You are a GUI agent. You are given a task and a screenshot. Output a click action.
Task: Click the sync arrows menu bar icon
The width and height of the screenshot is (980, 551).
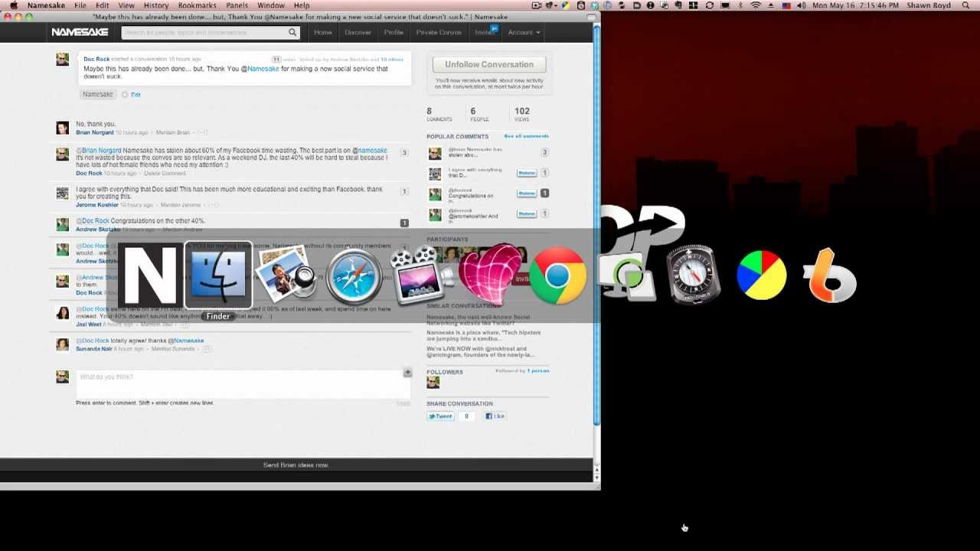[710, 5]
